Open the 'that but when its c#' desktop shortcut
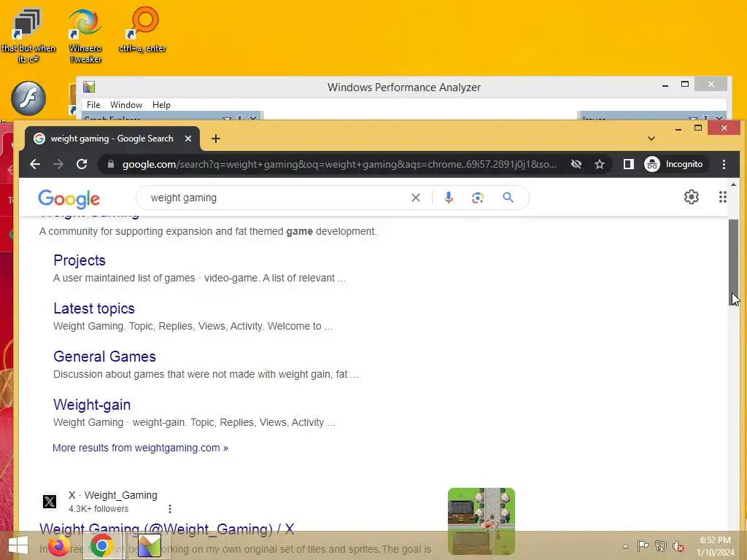747x560 pixels. tap(28, 35)
